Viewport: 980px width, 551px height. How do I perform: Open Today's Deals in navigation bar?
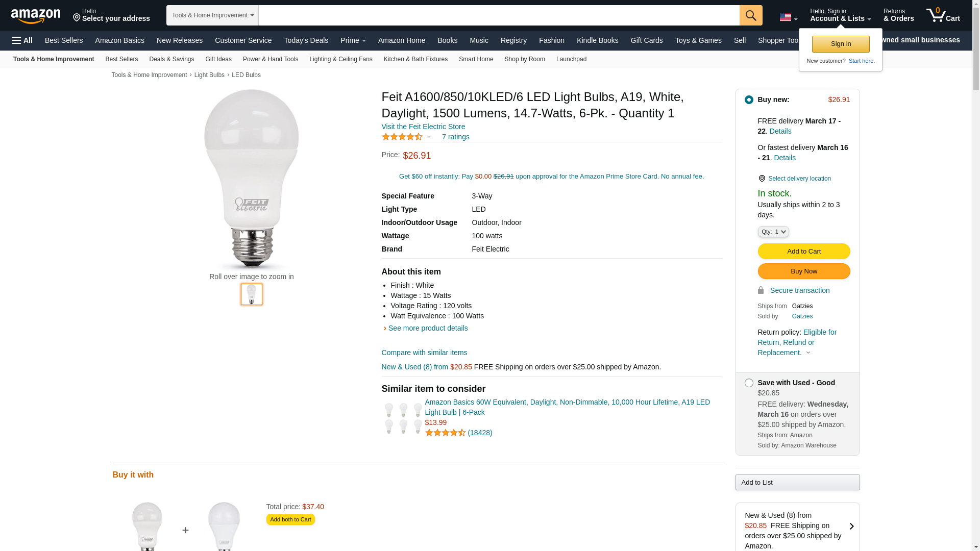point(306,40)
